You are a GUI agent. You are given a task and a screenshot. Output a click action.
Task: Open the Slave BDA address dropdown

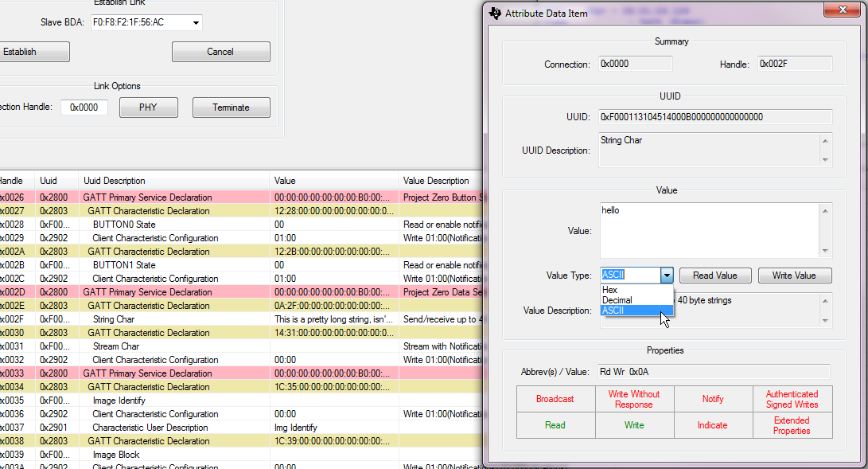[x=194, y=22]
